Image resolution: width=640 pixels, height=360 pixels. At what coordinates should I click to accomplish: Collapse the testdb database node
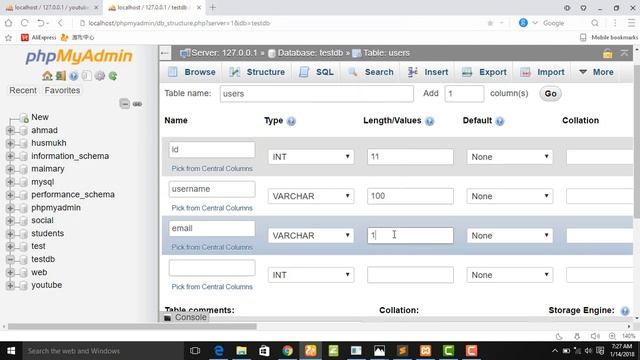pos(10,260)
